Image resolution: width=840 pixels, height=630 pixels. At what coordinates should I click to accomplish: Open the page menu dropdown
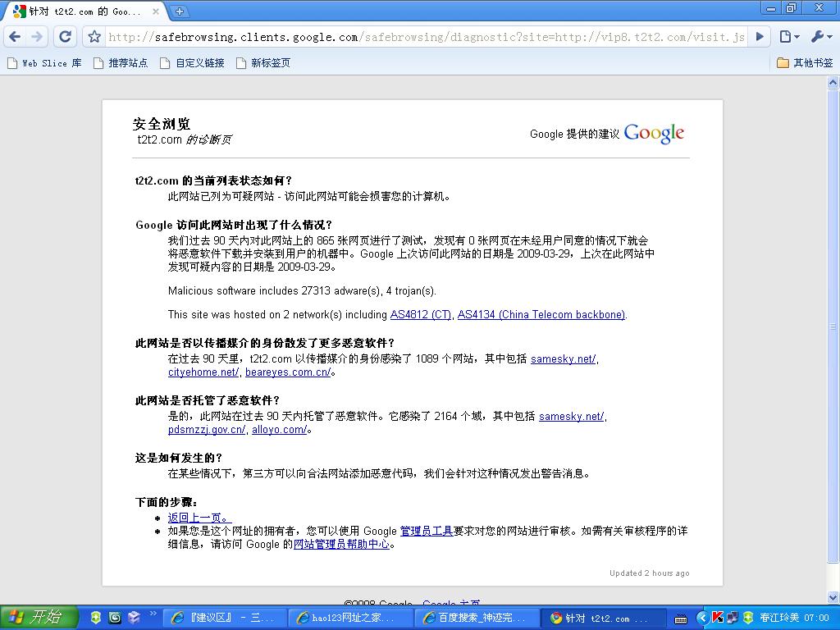click(790, 36)
